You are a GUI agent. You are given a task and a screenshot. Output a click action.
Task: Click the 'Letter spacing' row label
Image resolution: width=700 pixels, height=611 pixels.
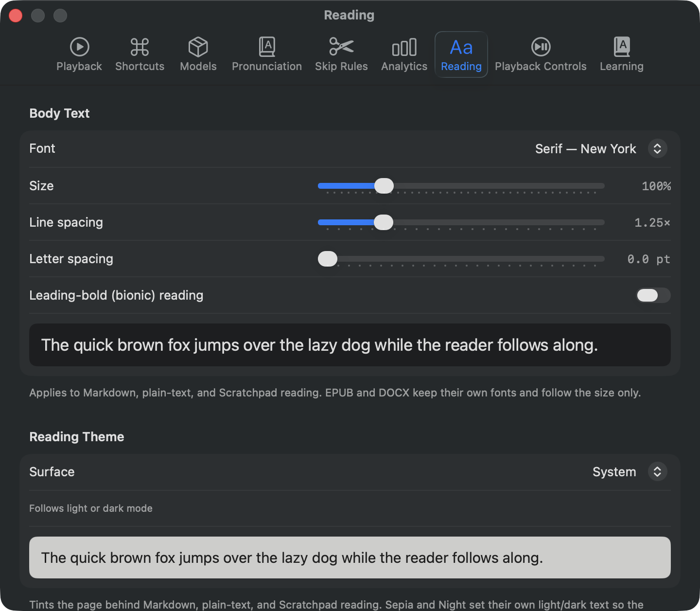71,259
